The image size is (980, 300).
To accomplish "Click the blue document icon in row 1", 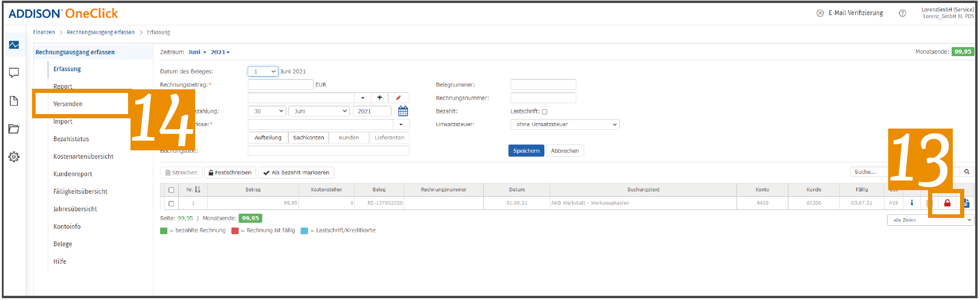I will click(x=966, y=203).
